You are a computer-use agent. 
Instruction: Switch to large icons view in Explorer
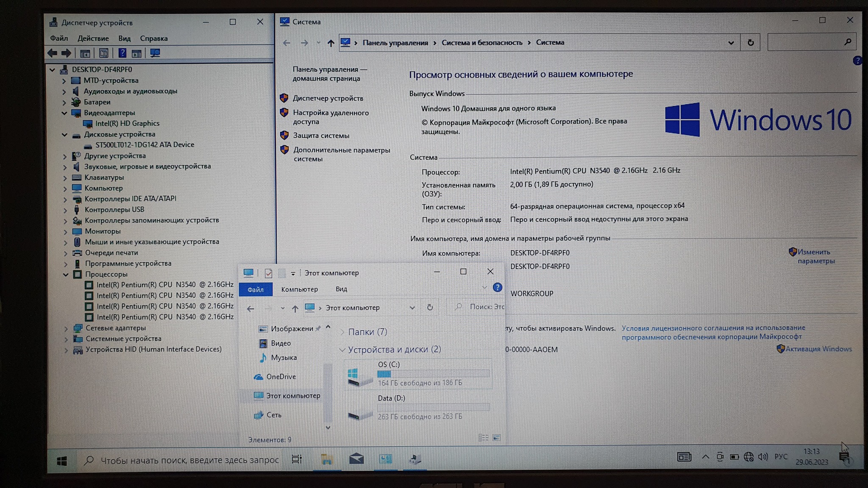pyautogui.click(x=496, y=438)
